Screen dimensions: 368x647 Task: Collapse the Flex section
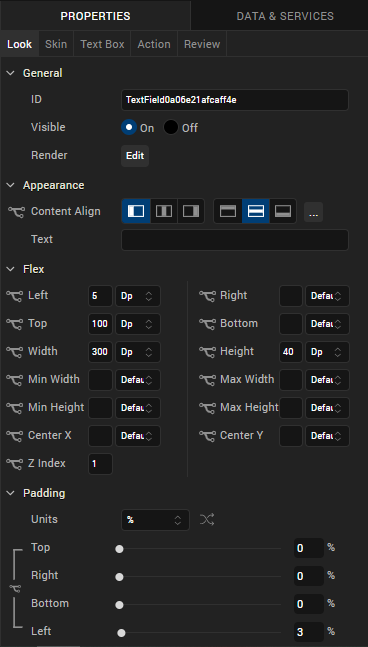(x=10, y=269)
